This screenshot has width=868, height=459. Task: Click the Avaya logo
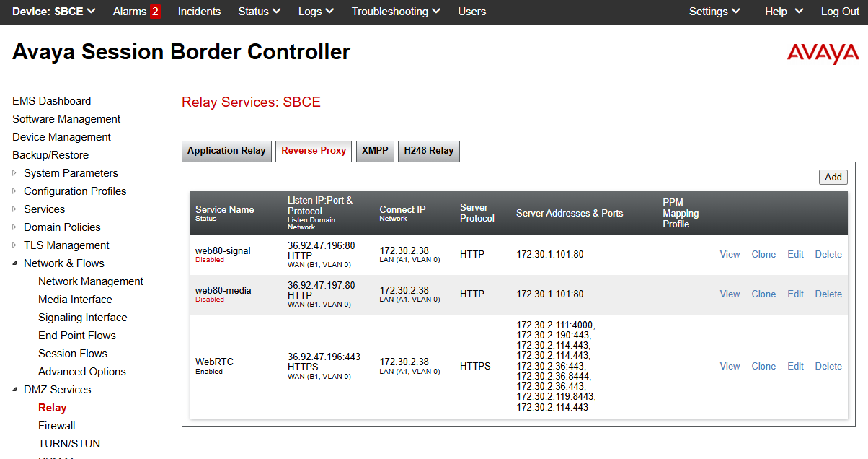[x=823, y=53]
